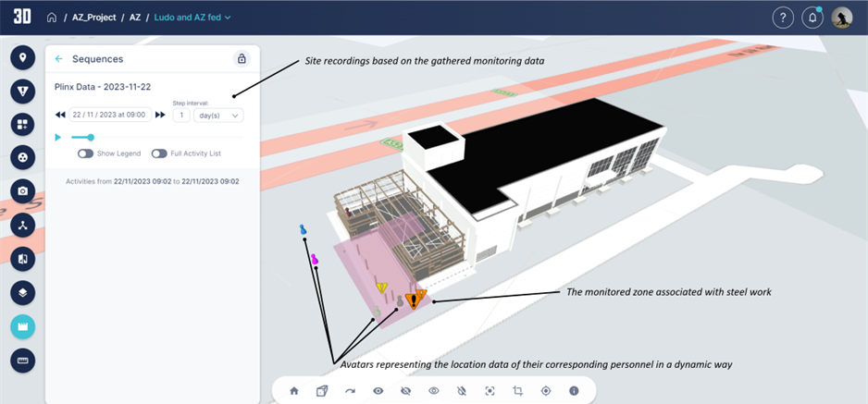Image resolution: width=868 pixels, height=404 pixels.
Task: Toggle the Show Legend switch
Action: 85,153
